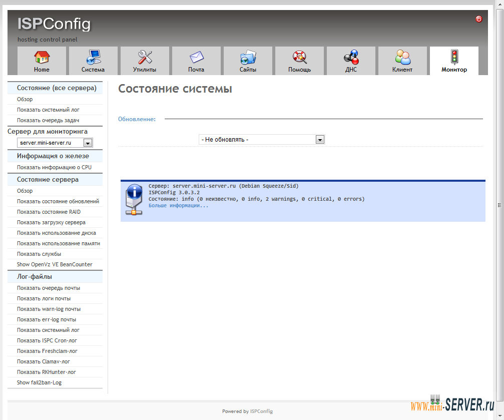This screenshot has height=420, width=504.
Task: Switch to the Система tab label
Action: pos(93,70)
